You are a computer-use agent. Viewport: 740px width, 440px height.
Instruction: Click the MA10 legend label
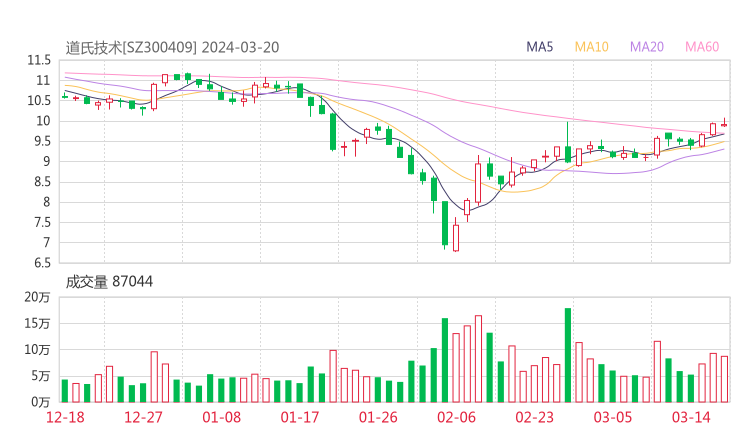pyautogui.click(x=591, y=47)
